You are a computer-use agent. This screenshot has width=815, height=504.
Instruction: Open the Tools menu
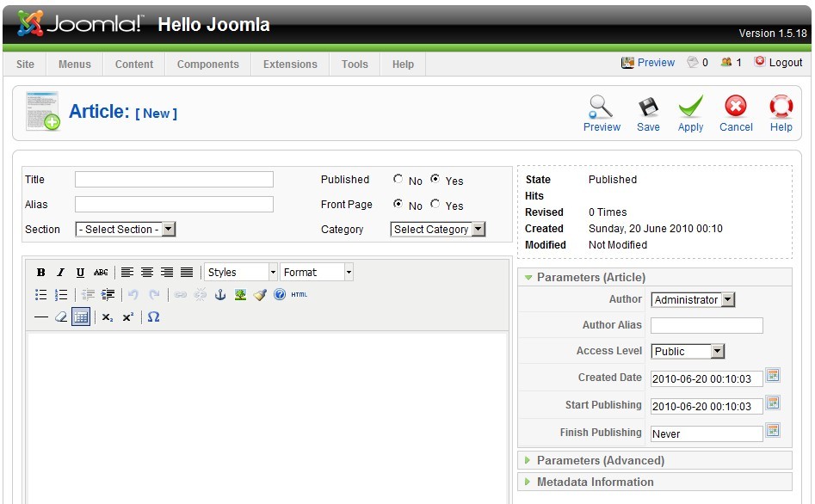pyautogui.click(x=355, y=65)
